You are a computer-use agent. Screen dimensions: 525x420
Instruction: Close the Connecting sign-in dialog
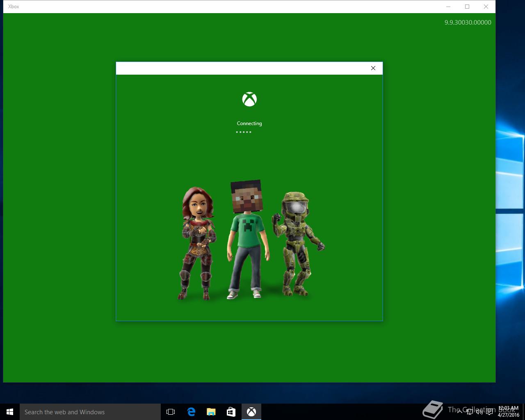[373, 68]
